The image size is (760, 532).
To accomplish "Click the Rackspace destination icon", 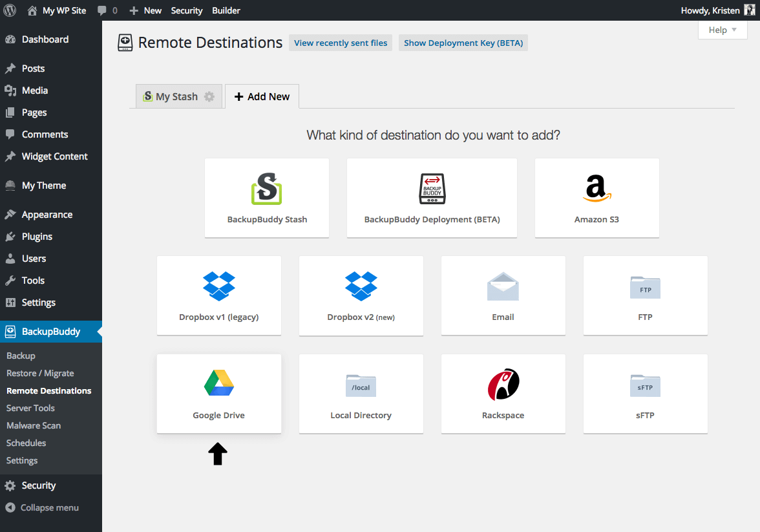I will (x=503, y=393).
